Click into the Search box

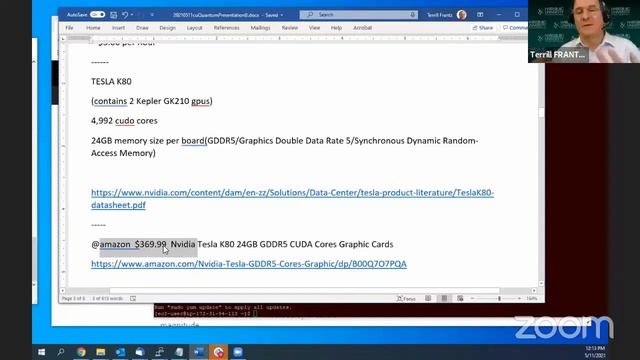pos(358,15)
